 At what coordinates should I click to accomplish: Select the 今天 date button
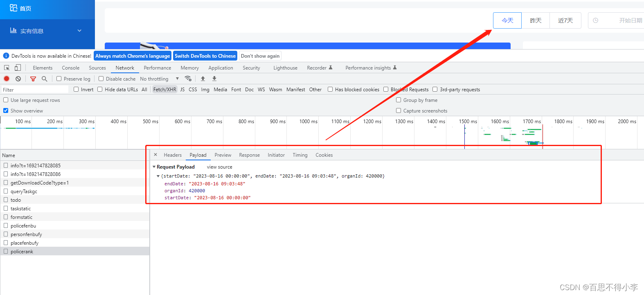pyautogui.click(x=507, y=20)
